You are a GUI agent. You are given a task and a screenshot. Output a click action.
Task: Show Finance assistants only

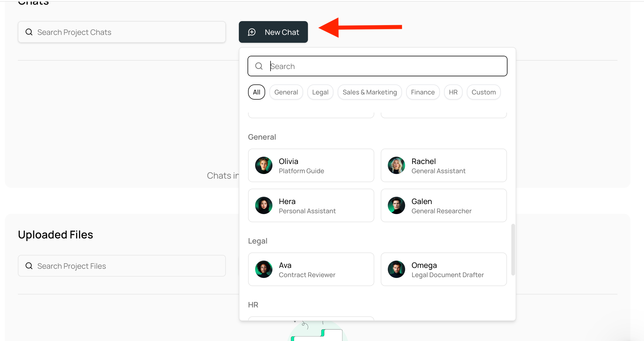pyautogui.click(x=422, y=92)
